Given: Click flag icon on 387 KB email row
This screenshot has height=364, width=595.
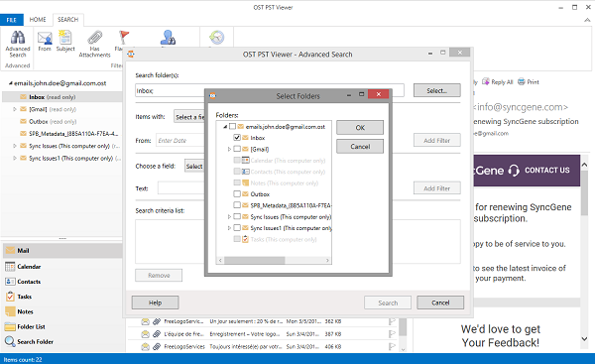Looking at the screenshot, I should [x=392, y=334].
